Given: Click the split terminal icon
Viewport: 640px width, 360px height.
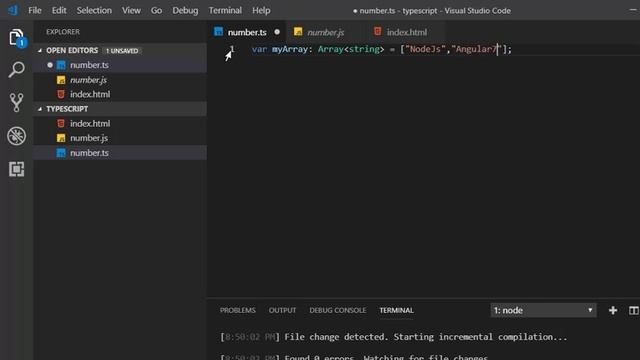Looking at the screenshot, I should coord(633,311).
